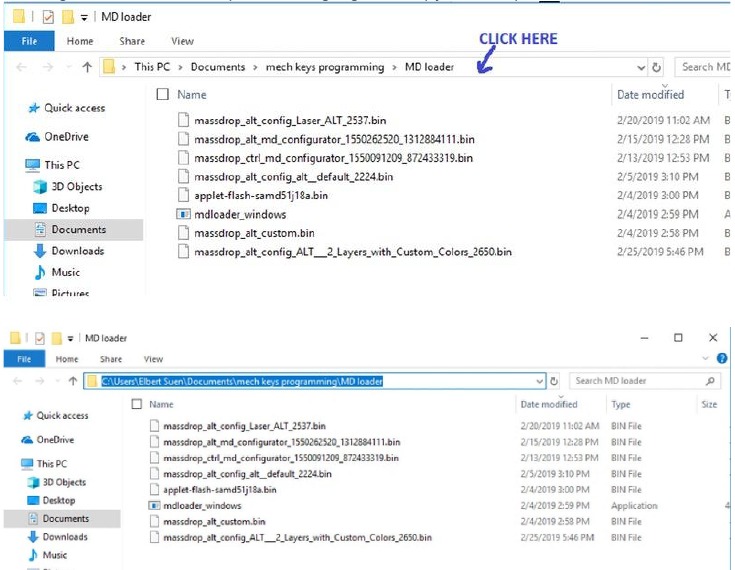Open Help icon in lower window ribbon
Viewport: 735px width, 570px height.
click(722, 359)
